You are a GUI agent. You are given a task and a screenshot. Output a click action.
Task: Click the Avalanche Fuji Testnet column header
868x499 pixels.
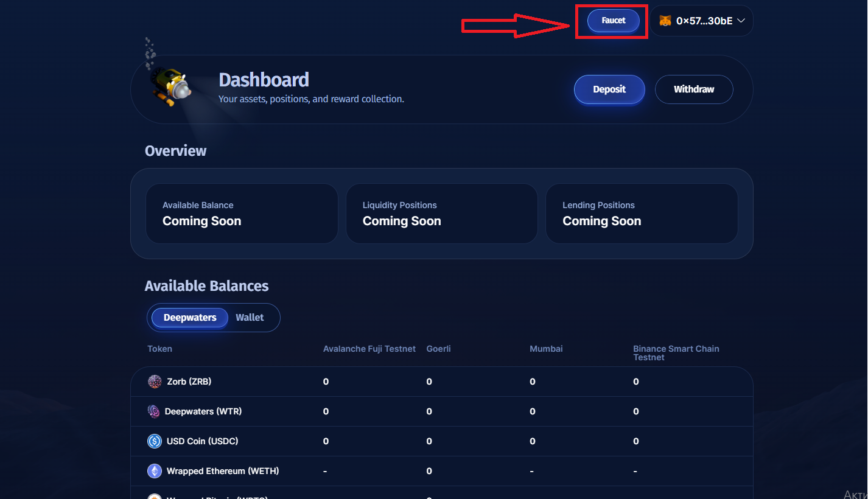369,349
